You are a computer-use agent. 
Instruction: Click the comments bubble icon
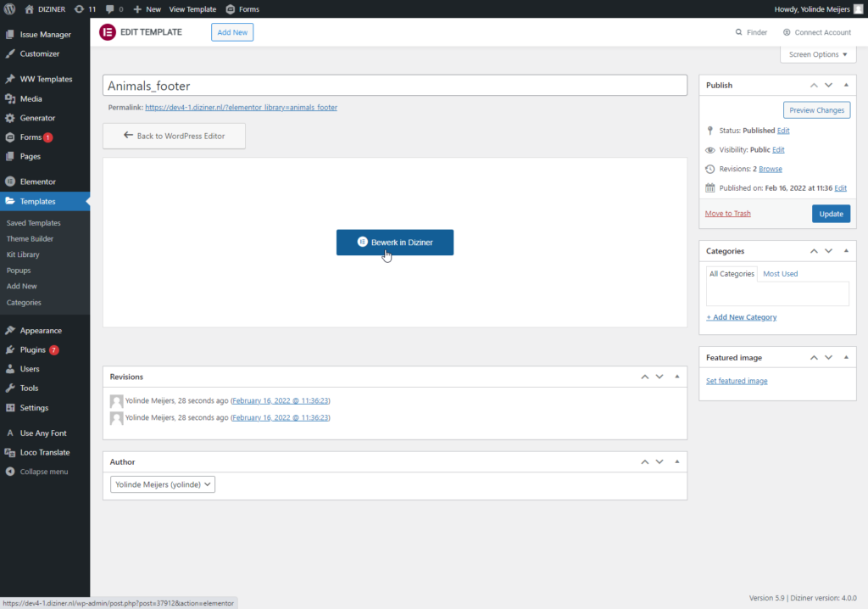[110, 8]
